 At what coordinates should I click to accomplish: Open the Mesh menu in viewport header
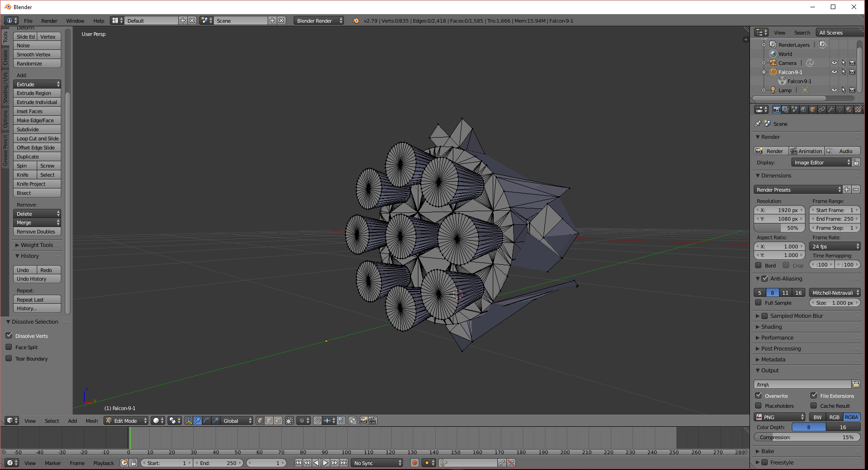click(92, 421)
